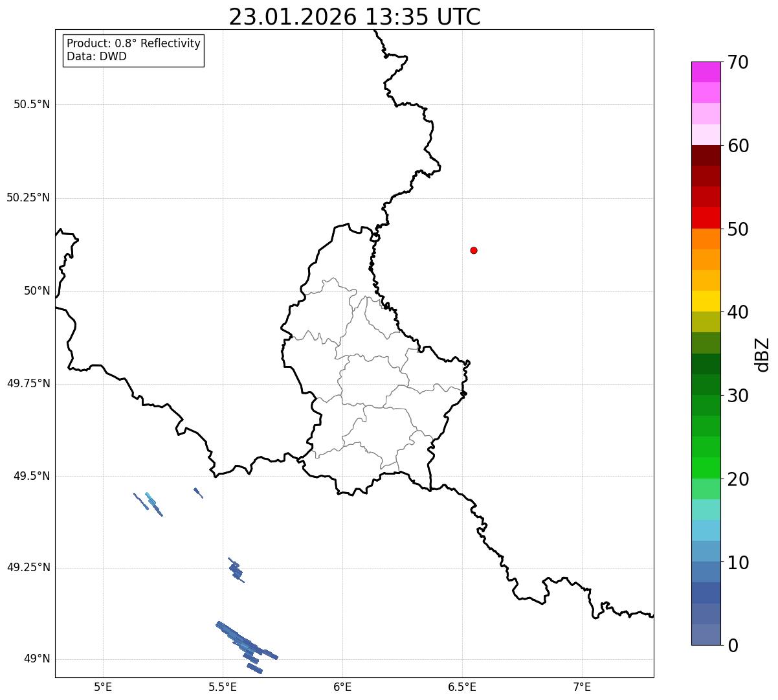The image size is (778, 700).
Task: Click the 5.5°E longitude label
Action: click(x=223, y=686)
